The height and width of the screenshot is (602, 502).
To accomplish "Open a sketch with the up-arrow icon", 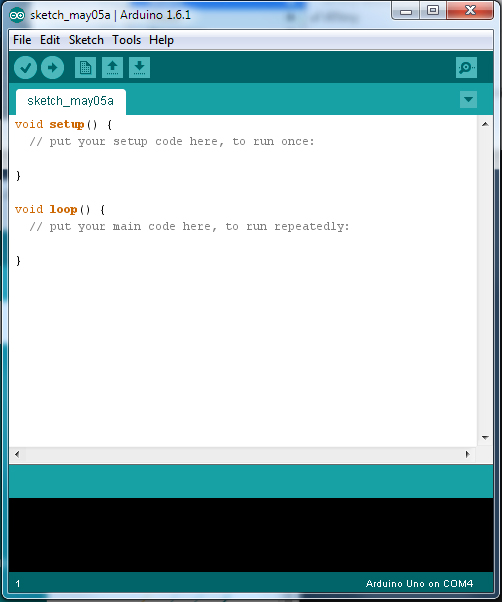I will point(112,68).
